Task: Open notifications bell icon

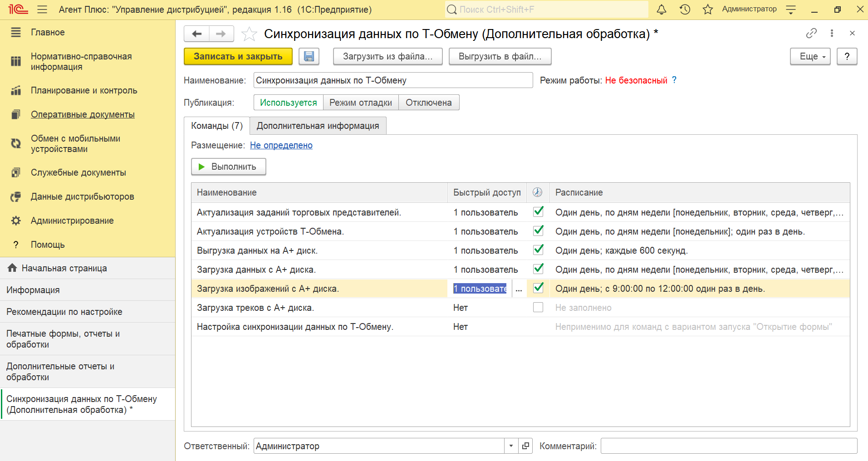Action: click(662, 9)
